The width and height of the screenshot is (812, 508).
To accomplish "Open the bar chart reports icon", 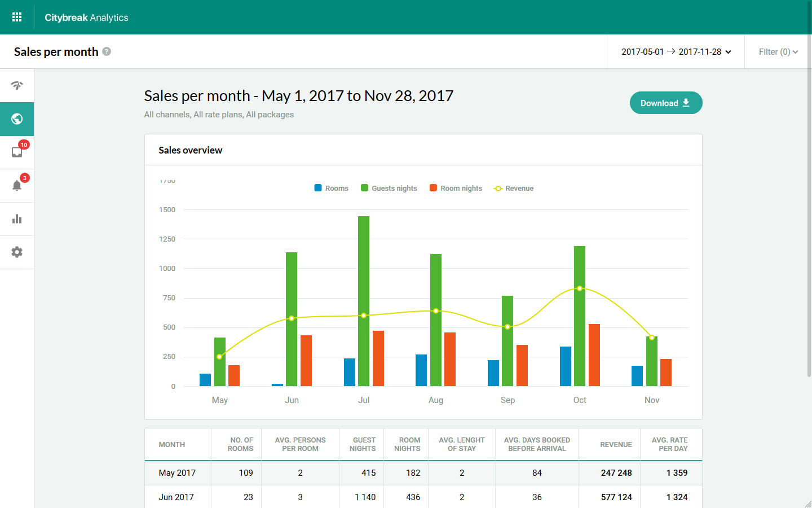I will (17, 219).
